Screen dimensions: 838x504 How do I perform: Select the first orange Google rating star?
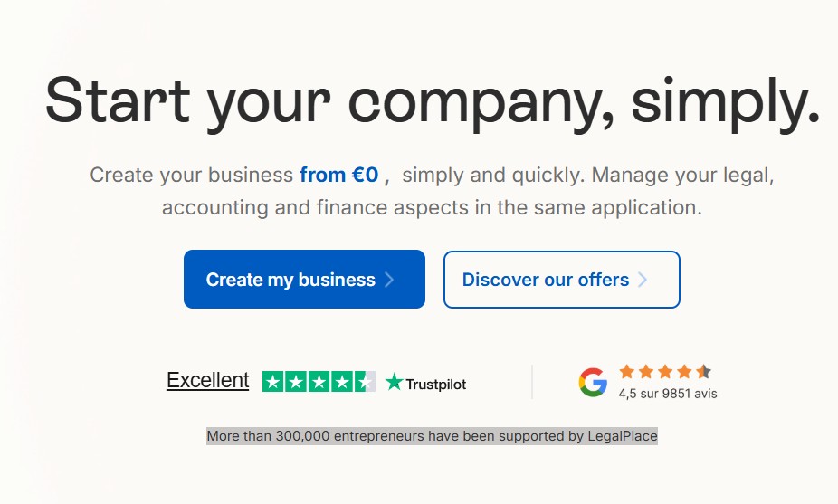[626, 371]
